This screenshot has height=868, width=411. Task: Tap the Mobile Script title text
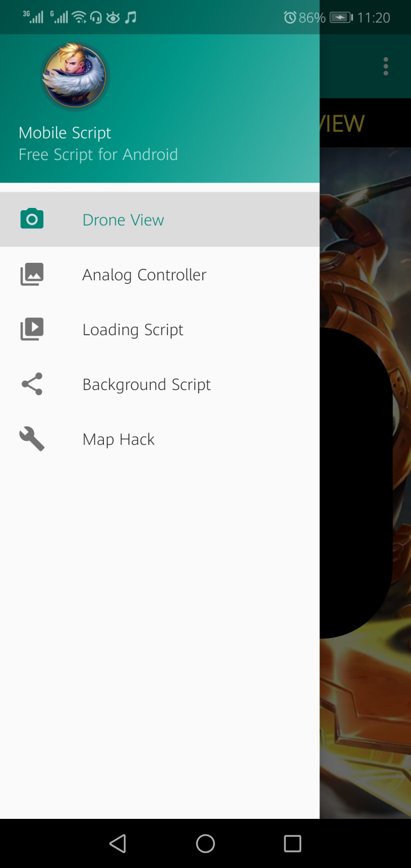65,133
